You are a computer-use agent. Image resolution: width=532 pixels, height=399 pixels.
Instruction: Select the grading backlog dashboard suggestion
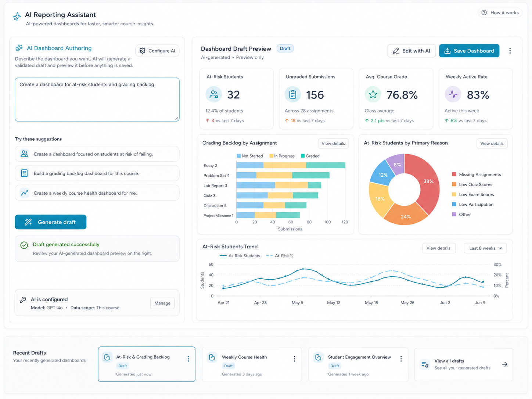point(97,173)
